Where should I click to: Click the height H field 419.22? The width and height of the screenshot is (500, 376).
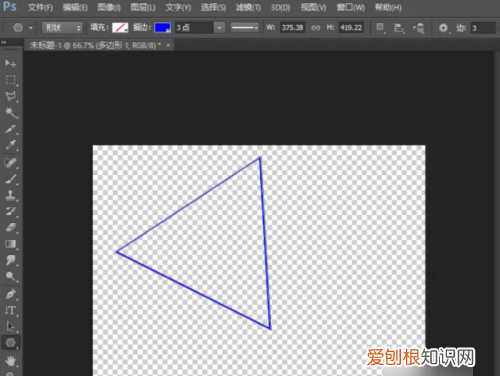point(351,28)
